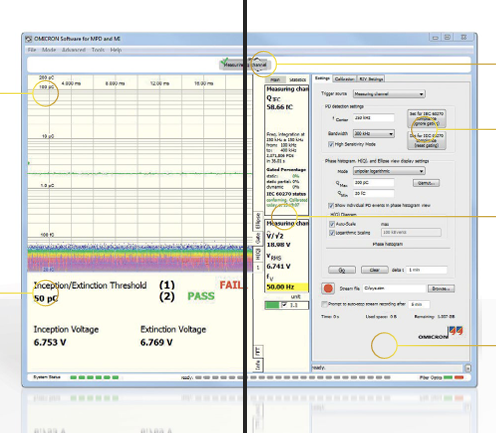Click the Go button
The height and width of the screenshot is (433, 496).
(342, 270)
